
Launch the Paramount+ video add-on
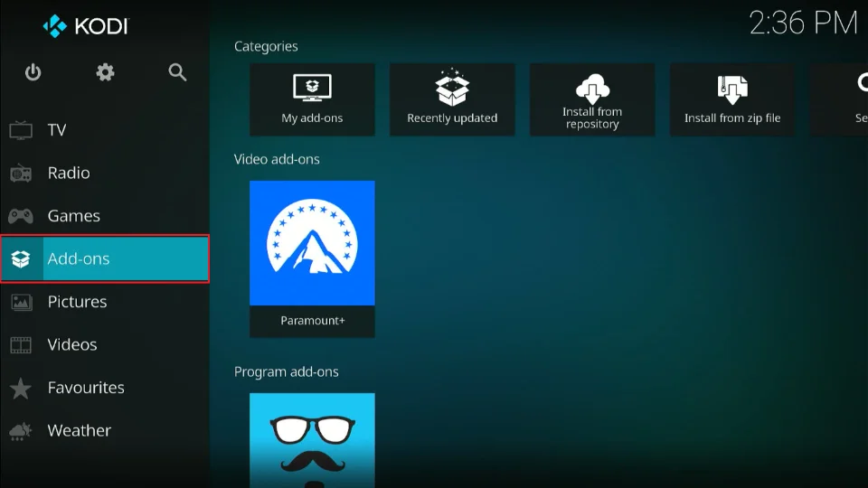point(312,243)
